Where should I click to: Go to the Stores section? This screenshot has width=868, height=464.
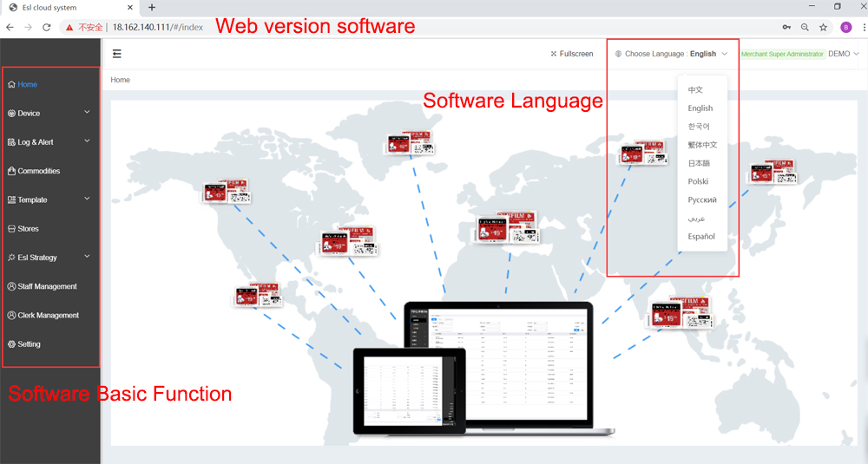click(x=28, y=229)
